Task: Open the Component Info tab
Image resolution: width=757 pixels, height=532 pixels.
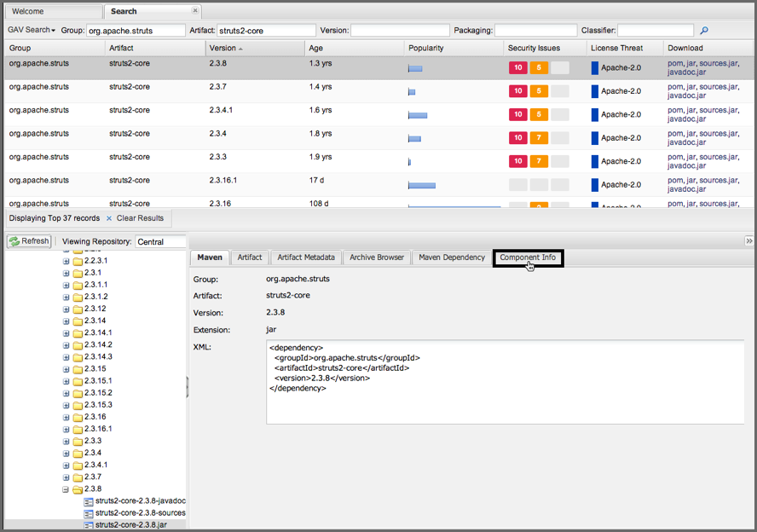Action: [x=528, y=257]
